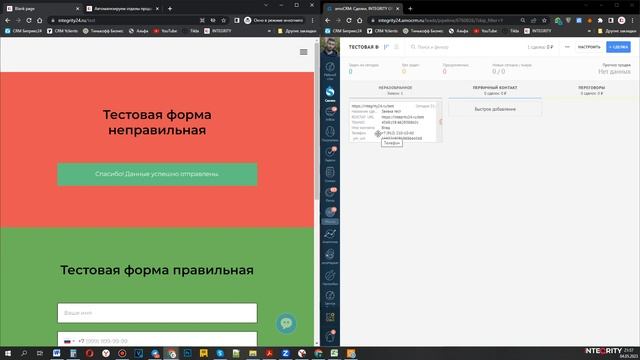The width and height of the screenshot is (640, 360).
Task: Click the blue add deal button
Action: pyautogui.click(x=618, y=47)
